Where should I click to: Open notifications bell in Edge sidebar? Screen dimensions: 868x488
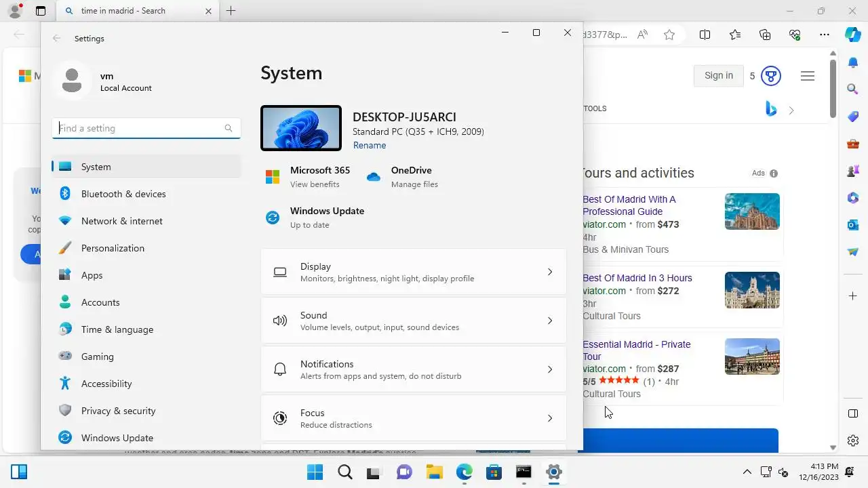pyautogui.click(x=853, y=62)
